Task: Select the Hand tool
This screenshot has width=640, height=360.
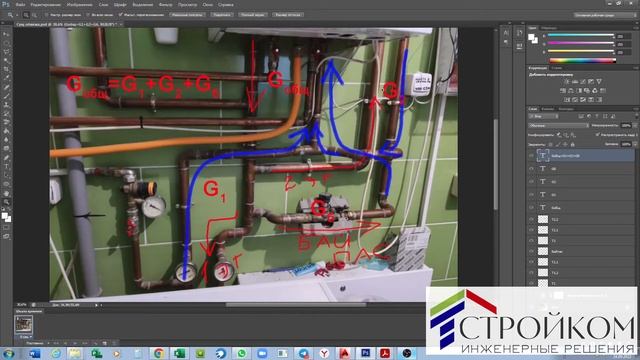Action: pos(7,193)
